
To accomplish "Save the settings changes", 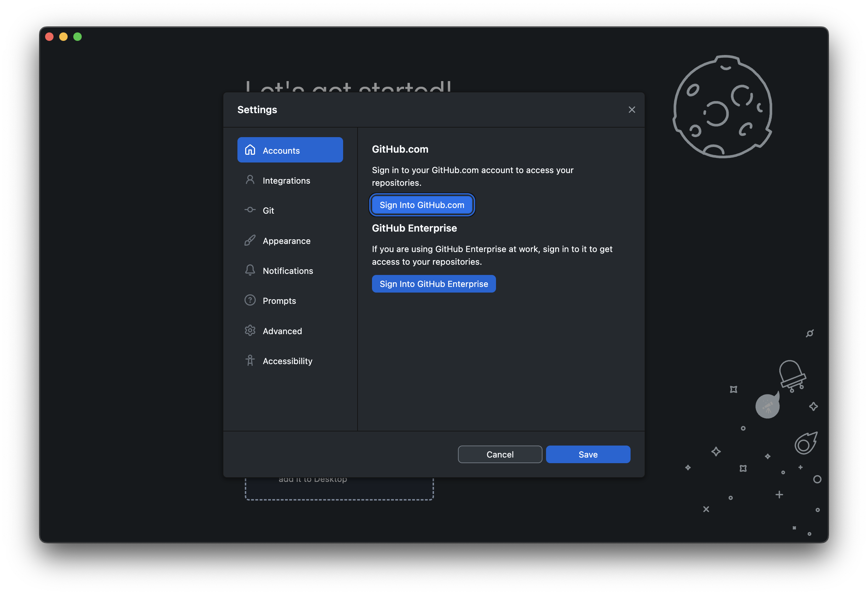I will 588,454.
